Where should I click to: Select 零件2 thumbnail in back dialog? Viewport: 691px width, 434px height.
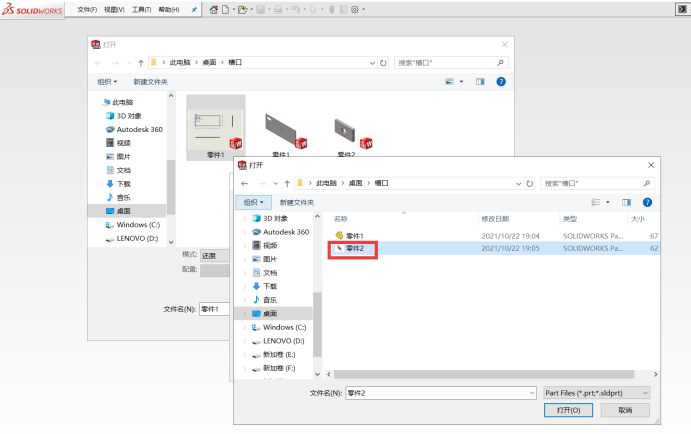coord(346,136)
